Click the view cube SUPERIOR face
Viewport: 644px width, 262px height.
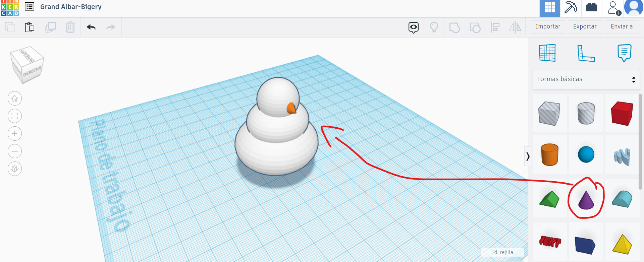27,55
